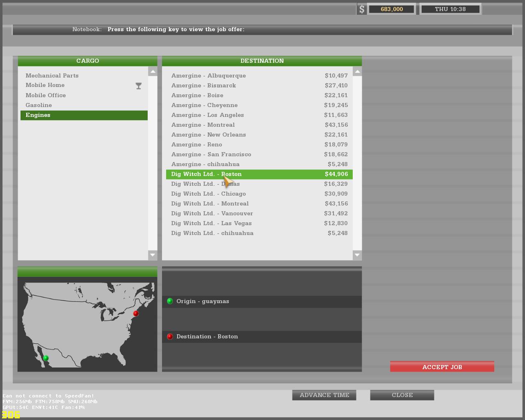This screenshot has height=420, width=525.
Task: Click the trophy icon beside Mobile Home
Action: click(x=139, y=86)
